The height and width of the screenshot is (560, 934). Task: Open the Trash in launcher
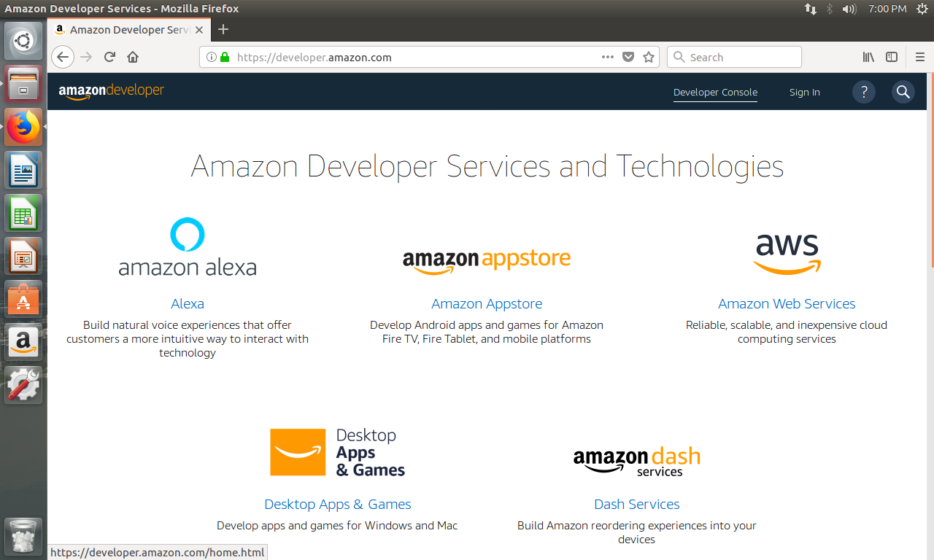(23, 536)
